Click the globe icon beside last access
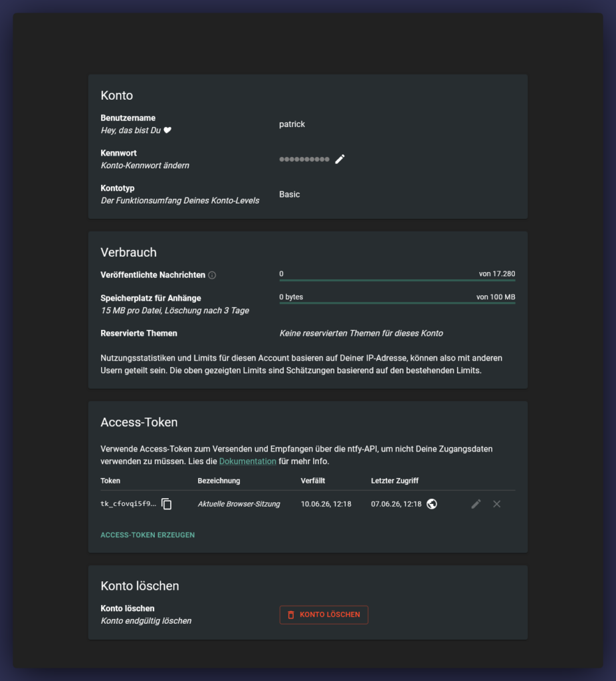Screen dimensions: 616x681 pos(431,504)
